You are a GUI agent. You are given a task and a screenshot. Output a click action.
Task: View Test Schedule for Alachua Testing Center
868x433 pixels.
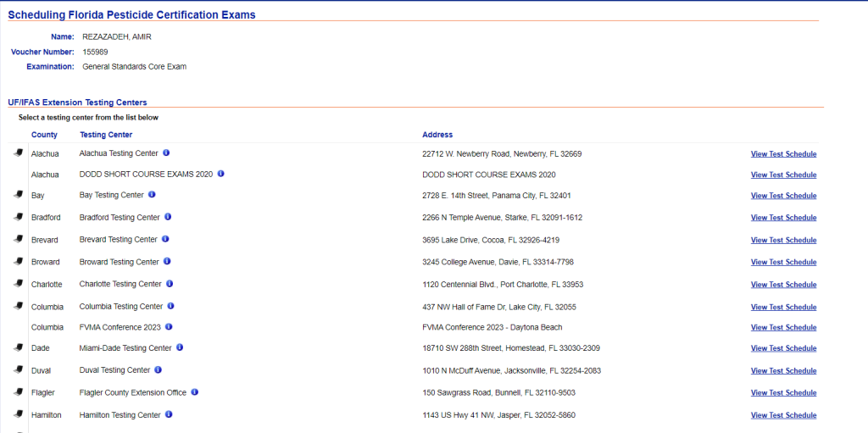tap(783, 154)
